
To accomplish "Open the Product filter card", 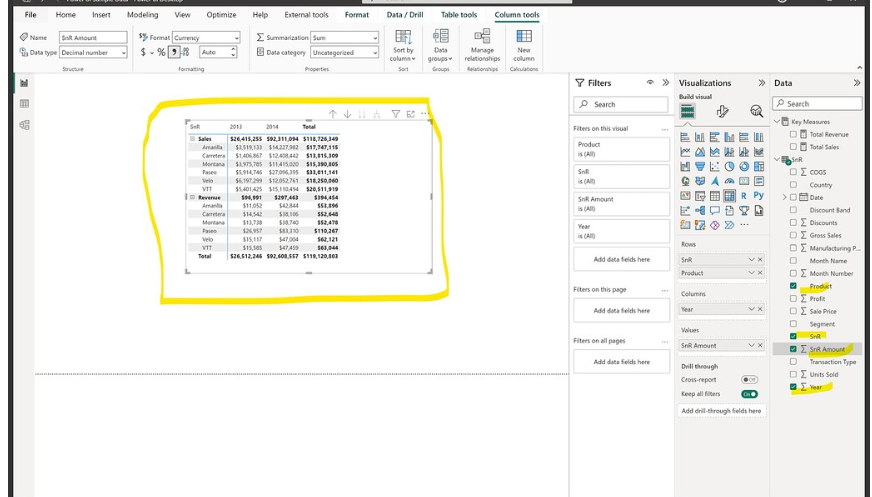I will [x=622, y=149].
